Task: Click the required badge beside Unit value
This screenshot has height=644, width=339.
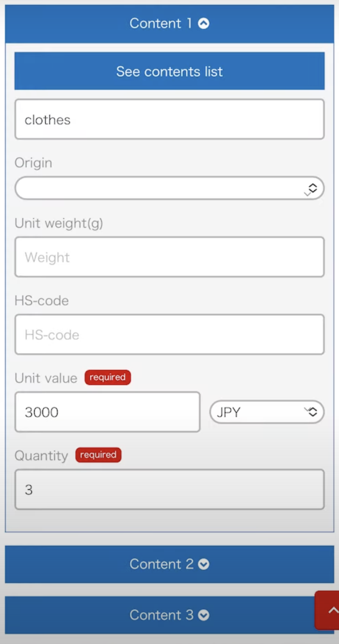Action: point(108,378)
